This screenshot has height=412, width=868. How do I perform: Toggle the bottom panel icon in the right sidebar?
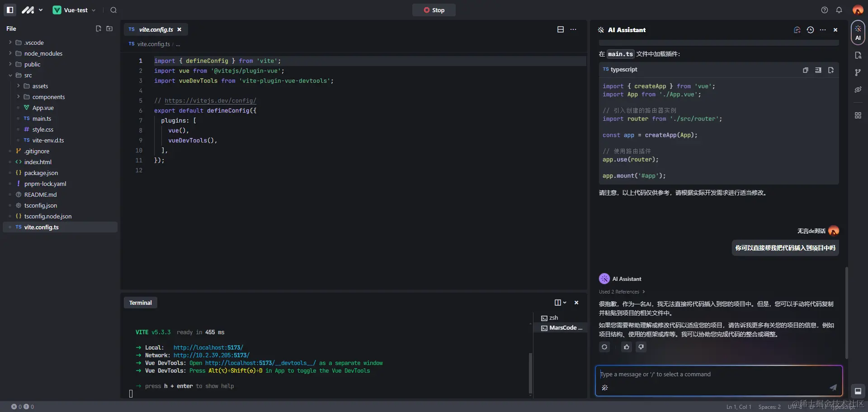click(x=858, y=391)
